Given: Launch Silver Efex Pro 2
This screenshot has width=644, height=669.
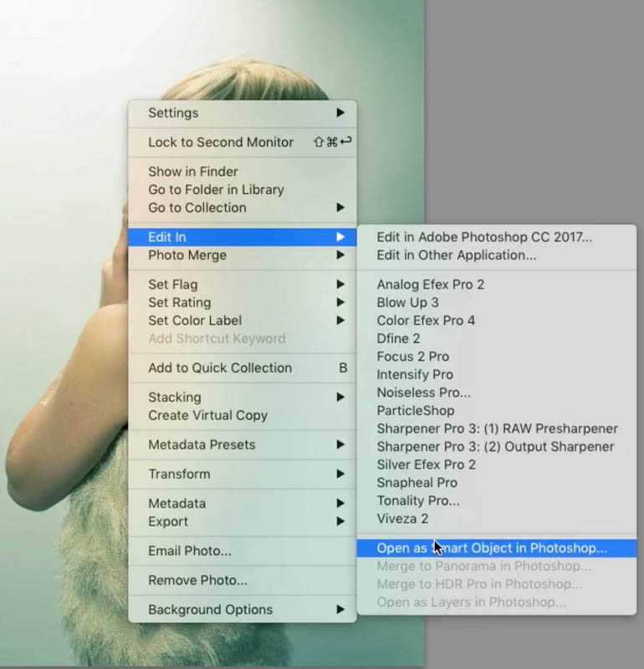Looking at the screenshot, I should pos(496,465).
